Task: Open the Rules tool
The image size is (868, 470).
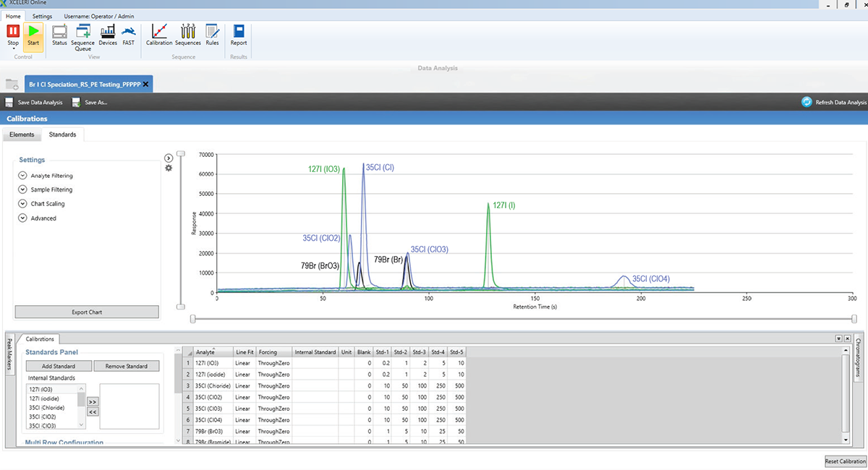Action: 212,35
